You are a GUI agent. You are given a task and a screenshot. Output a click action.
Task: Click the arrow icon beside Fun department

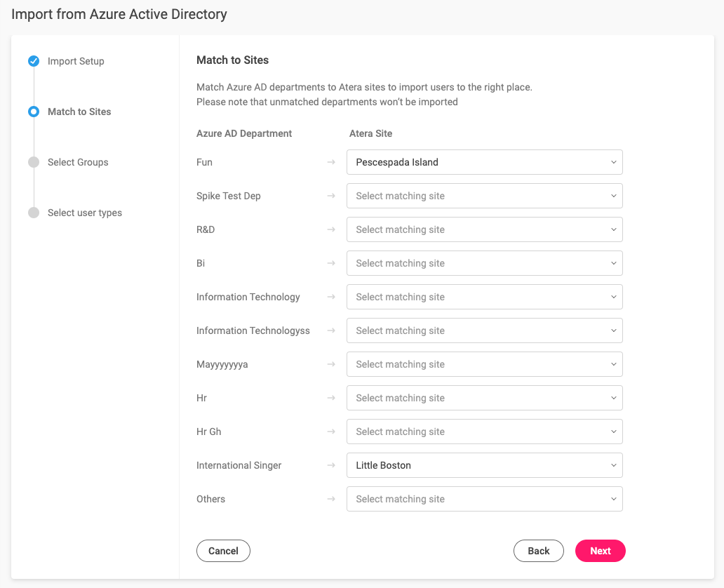pyautogui.click(x=331, y=162)
